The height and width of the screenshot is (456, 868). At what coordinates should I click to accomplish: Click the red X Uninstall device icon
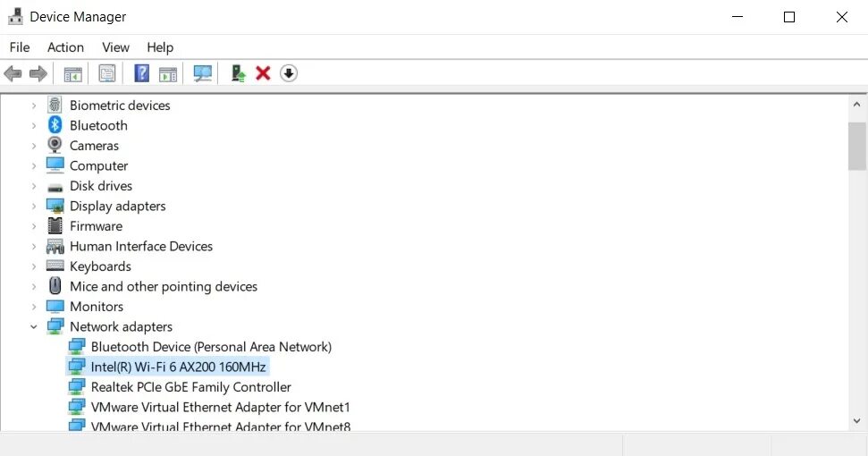[263, 73]
